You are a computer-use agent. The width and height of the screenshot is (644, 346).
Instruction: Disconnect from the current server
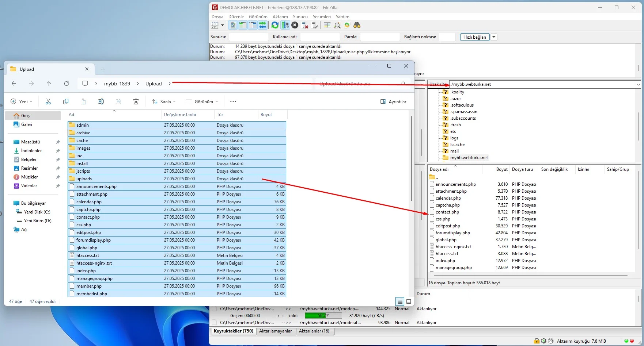[x=305, y=25]
